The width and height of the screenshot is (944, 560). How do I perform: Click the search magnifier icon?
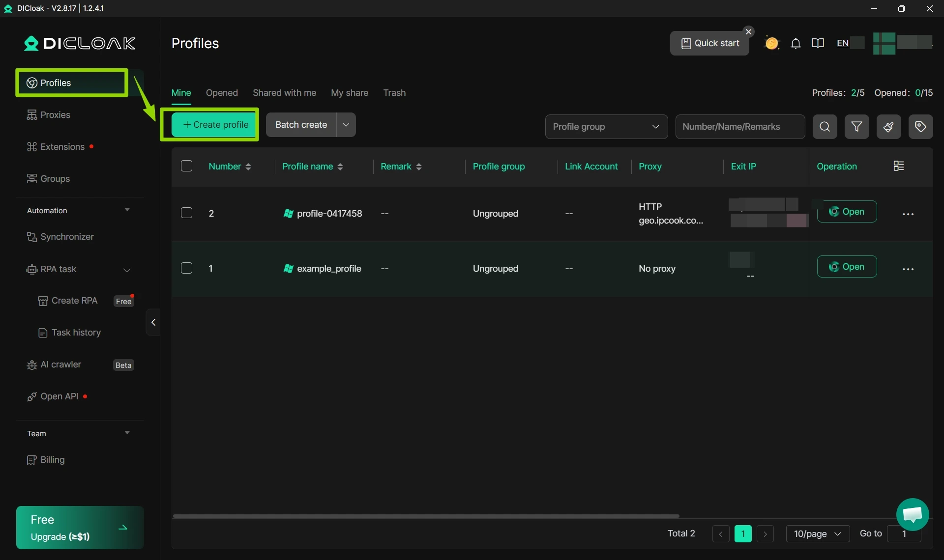[825, 126]
